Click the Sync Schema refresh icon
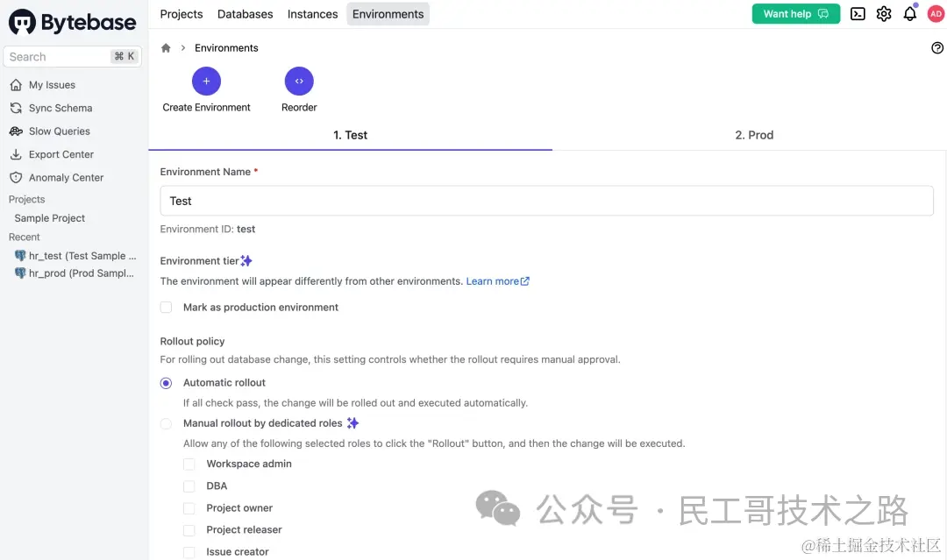 click(17, 108)
